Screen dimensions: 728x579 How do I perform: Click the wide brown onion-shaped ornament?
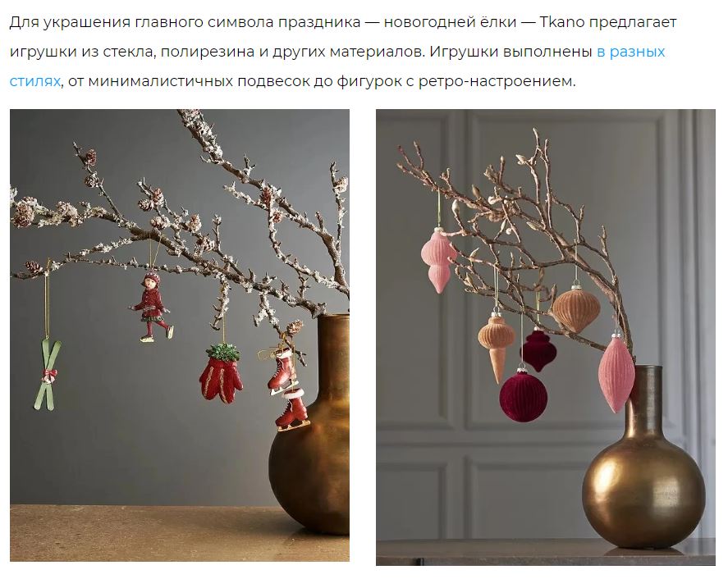576,308
